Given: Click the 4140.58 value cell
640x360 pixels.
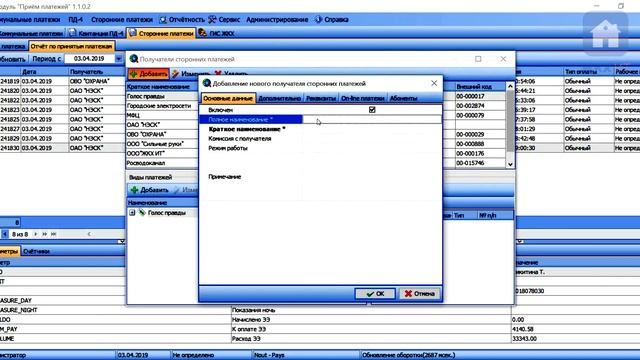Looking at the screenshot, I should (x=576, y=329).
